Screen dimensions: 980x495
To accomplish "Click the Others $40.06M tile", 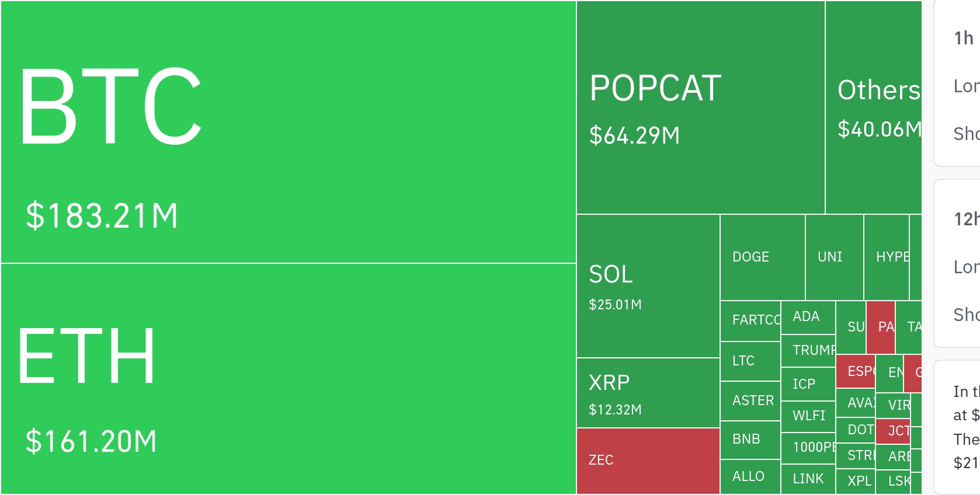I will click(x=873, y=107).
